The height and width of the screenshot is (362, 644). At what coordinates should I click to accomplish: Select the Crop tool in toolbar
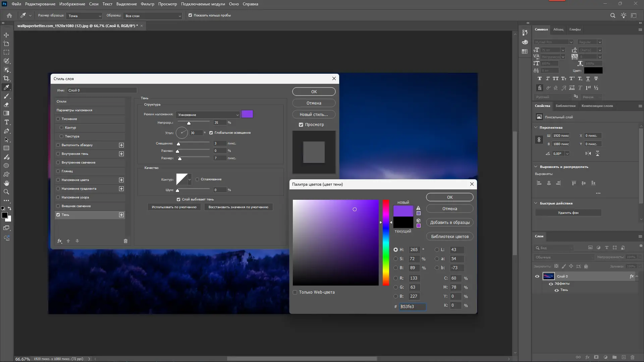pyautogui.click(x=6, y=78)
